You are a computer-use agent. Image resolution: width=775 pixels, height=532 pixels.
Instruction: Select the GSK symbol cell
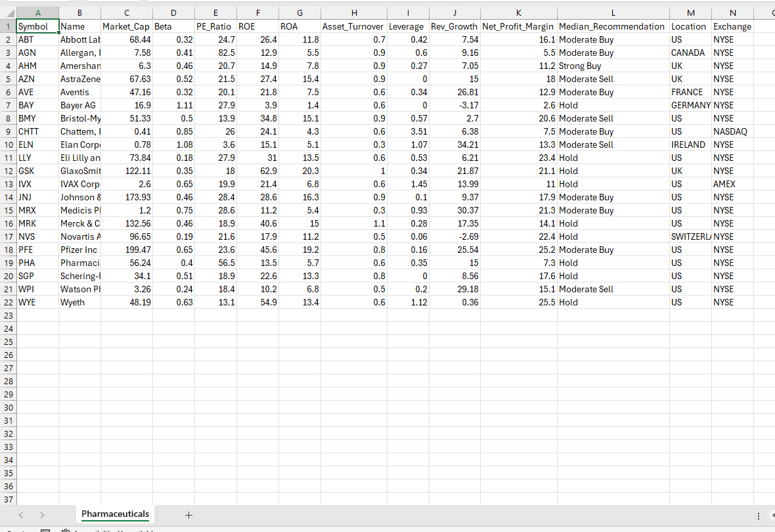pyautogui.click(x=37, y=171)
